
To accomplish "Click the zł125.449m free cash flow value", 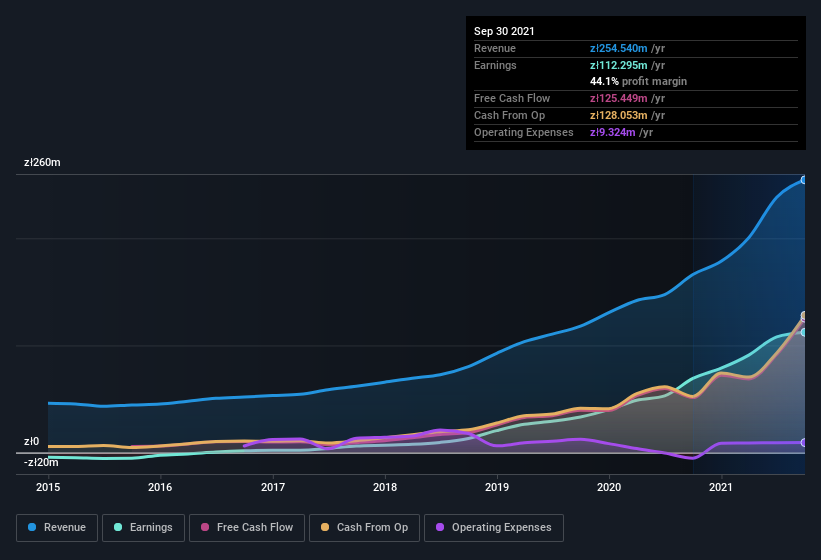I will [618, 98].
